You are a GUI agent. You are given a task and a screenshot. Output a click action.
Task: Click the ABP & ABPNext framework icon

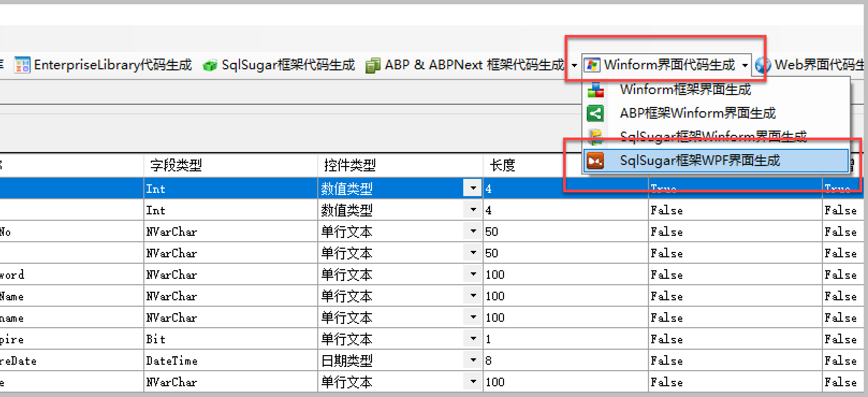point(373,66)
